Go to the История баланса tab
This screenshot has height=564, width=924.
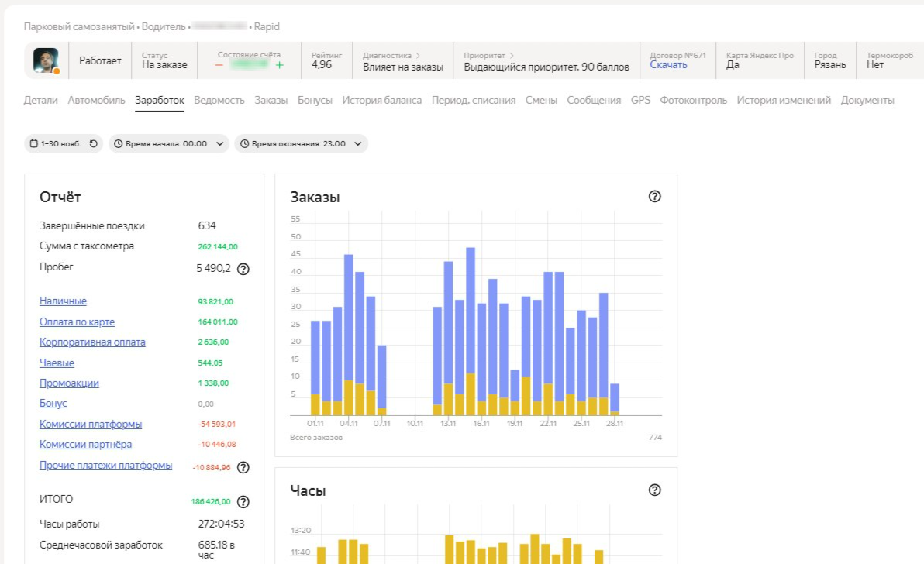pyautogui.click(x=381, y=100)
